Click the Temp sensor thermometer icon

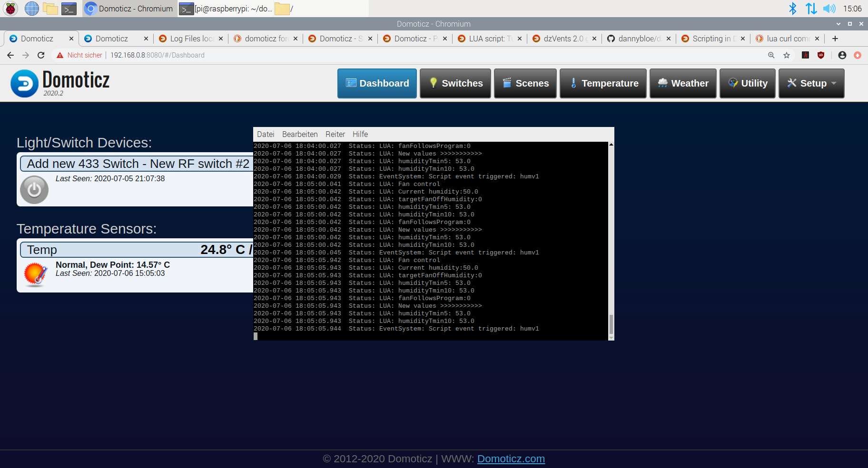click(x=36, y=274)
